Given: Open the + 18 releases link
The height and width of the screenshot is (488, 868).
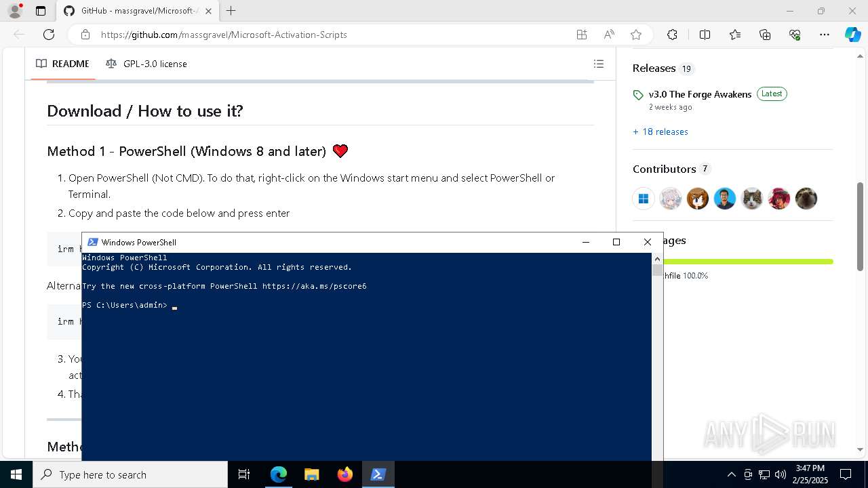Looking at the screenshot, I should (x=660, y=131).
